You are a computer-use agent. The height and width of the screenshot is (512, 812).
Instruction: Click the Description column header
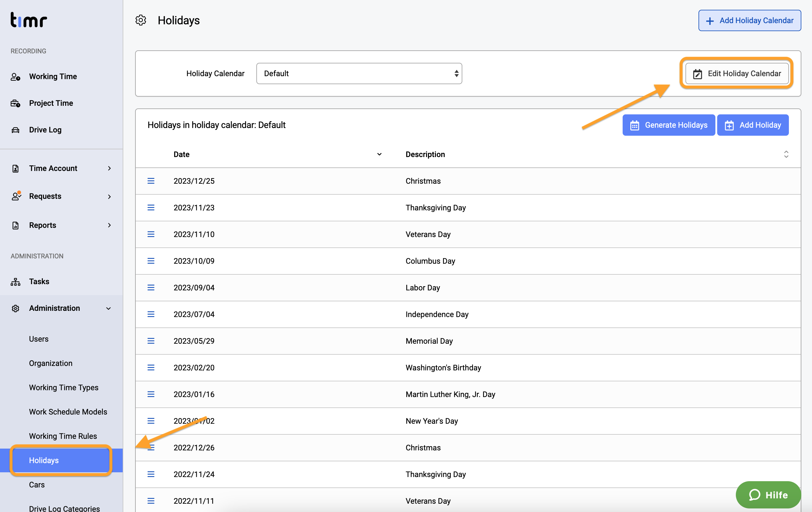[425, 154]
